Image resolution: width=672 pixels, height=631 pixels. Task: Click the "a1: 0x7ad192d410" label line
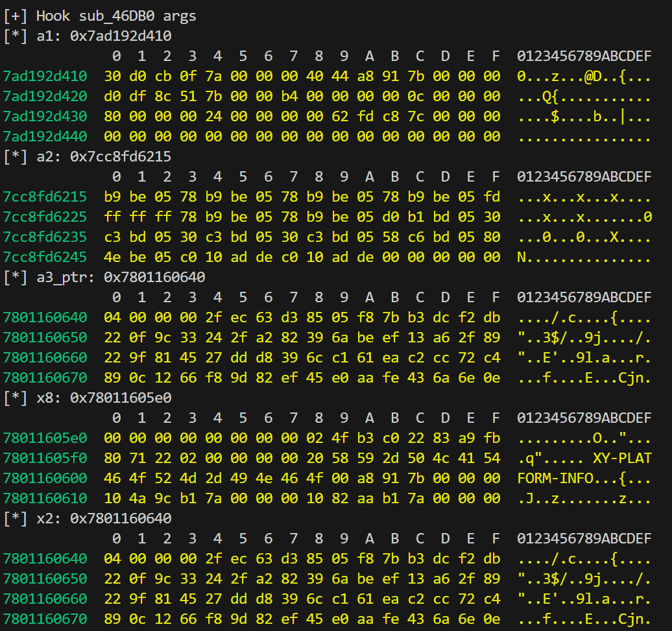[88, 36]
